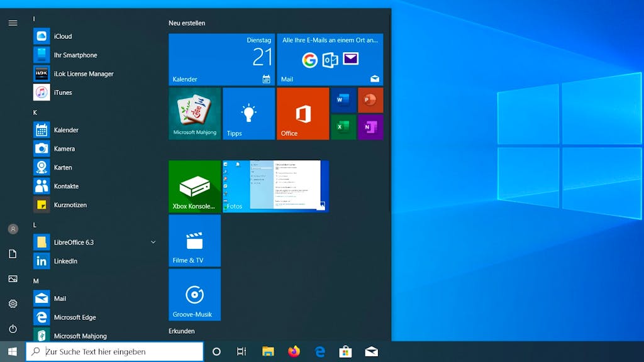Launch Word from small tile

pos(343,100)
